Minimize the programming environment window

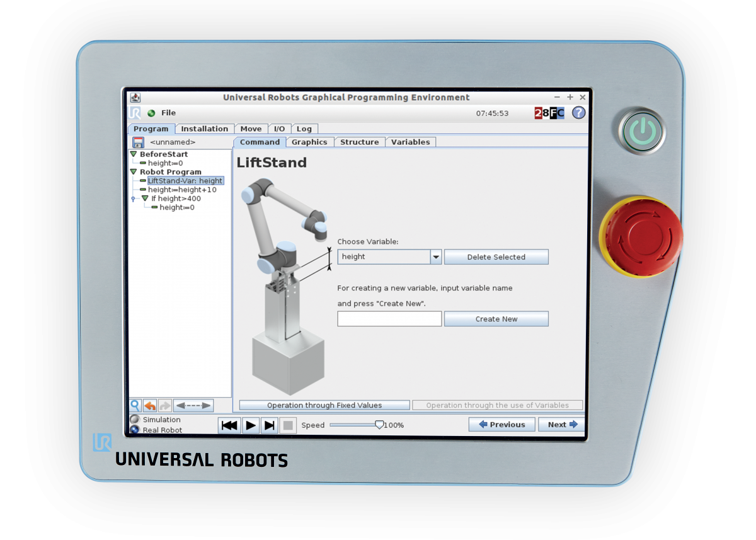coord(557,98)
